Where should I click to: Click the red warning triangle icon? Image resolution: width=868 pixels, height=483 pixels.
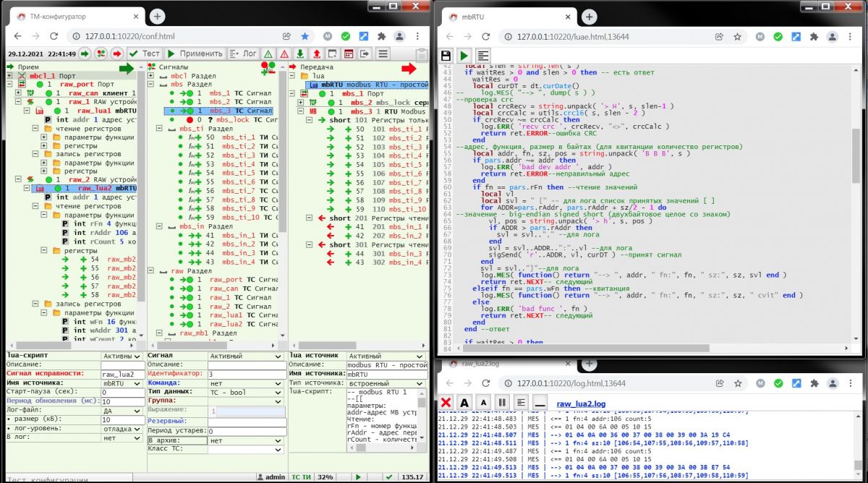point(284,54)
